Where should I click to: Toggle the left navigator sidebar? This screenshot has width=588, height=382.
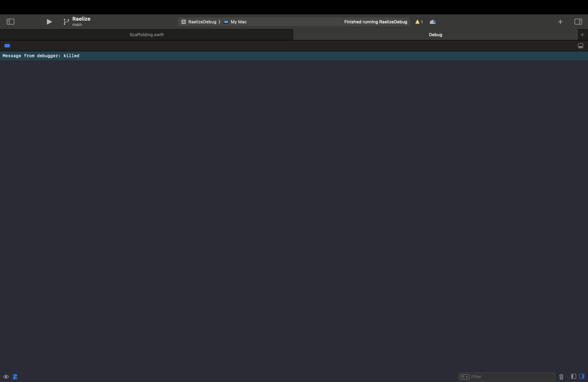click(10, 22)
